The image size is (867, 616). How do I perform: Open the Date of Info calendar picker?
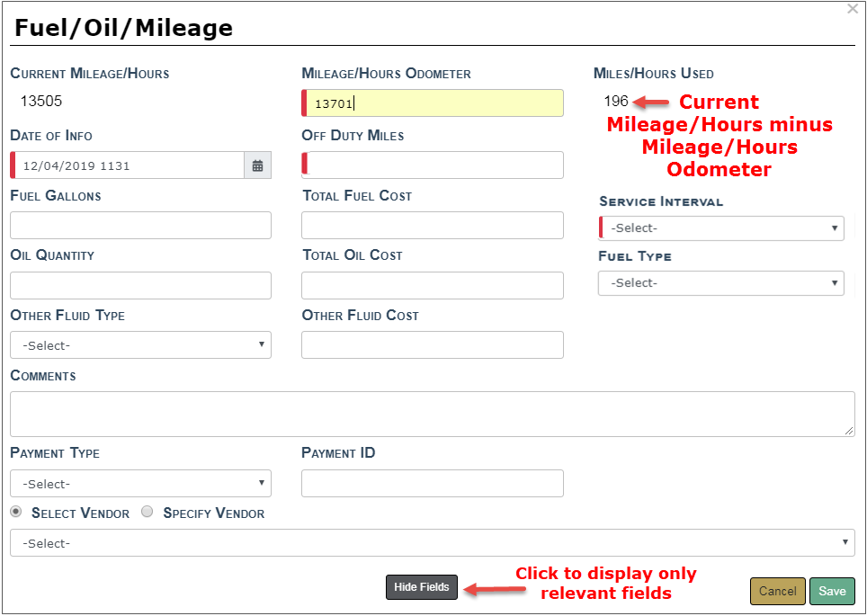[x=257, y=165]
